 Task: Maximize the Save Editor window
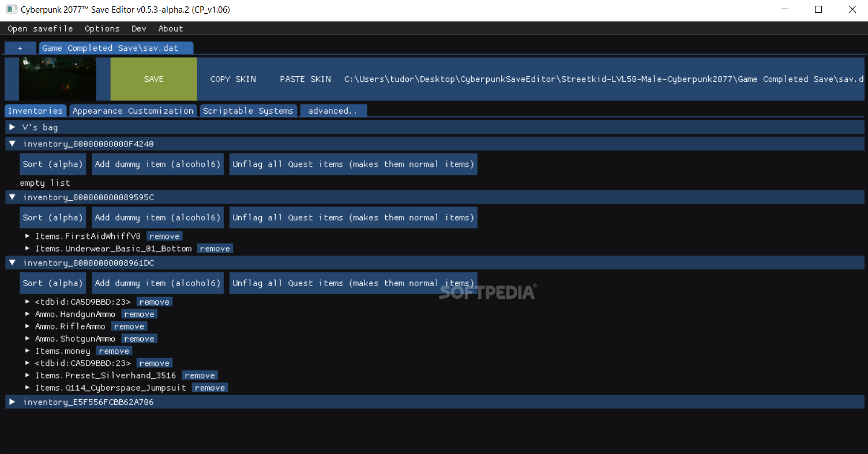818,9
